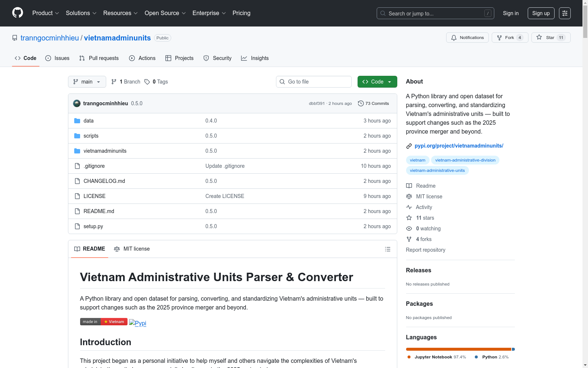Fork the repository

pos(510,38)
